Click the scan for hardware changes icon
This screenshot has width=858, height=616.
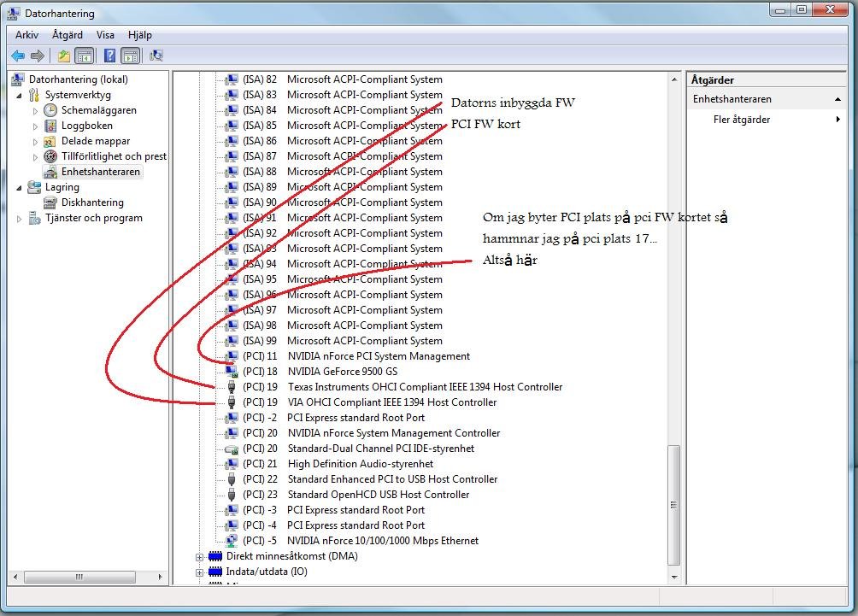tap(156, 56)
